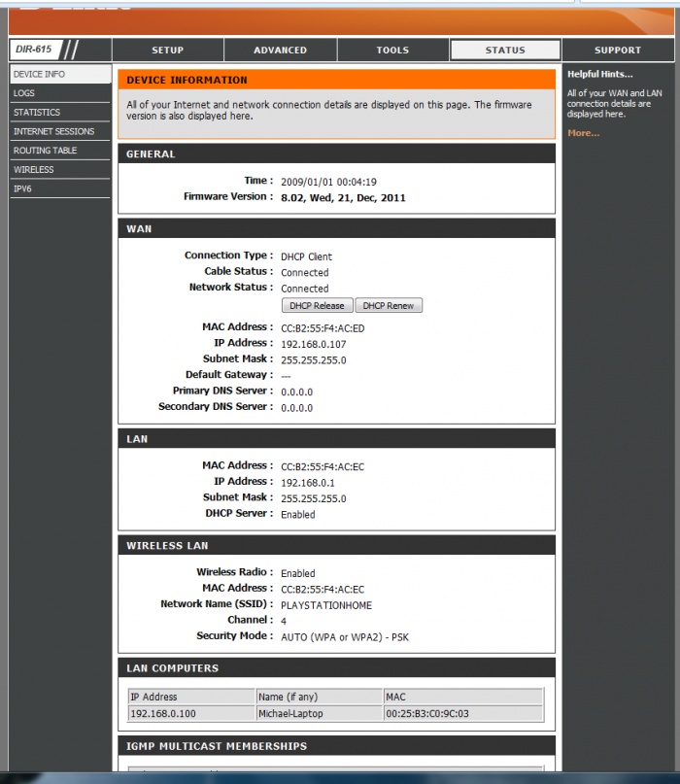680x784 pixels.
Task: Follow the More... helpful hints link
Action: click(583, 133)
